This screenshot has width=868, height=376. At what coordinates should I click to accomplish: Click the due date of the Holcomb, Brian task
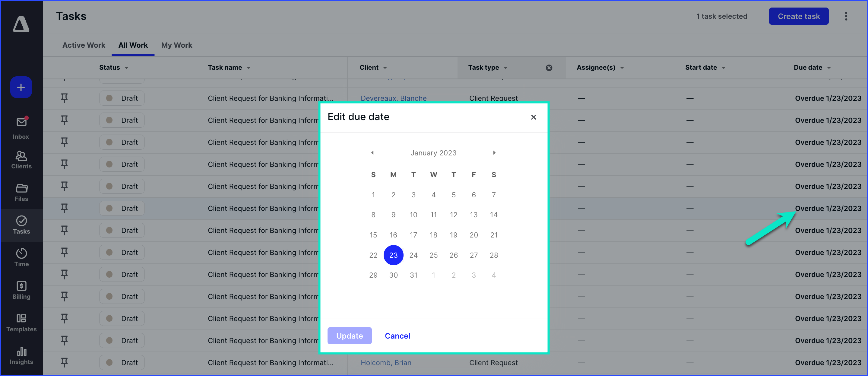click(828, 362)
